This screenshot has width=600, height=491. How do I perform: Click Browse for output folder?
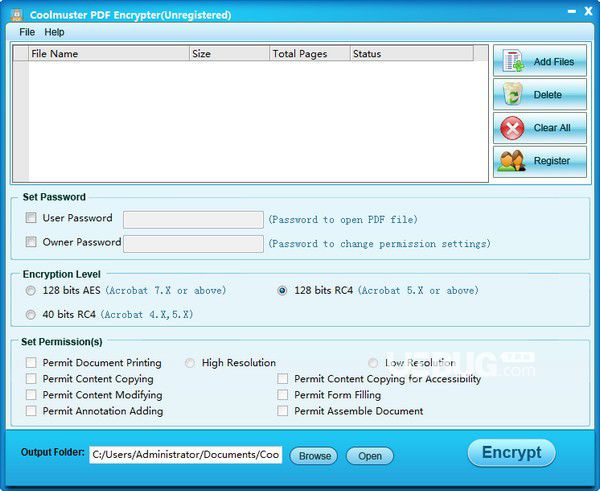click(x=314, y=456)
